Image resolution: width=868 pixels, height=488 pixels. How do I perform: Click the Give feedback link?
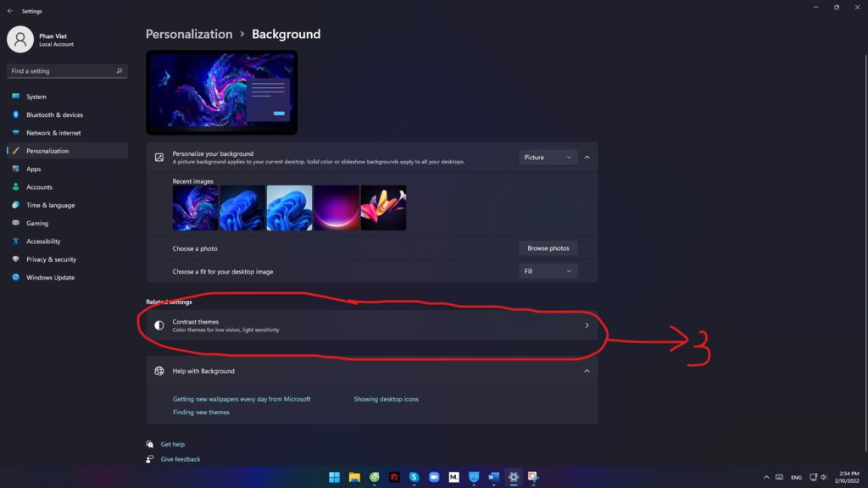point(181,459)
